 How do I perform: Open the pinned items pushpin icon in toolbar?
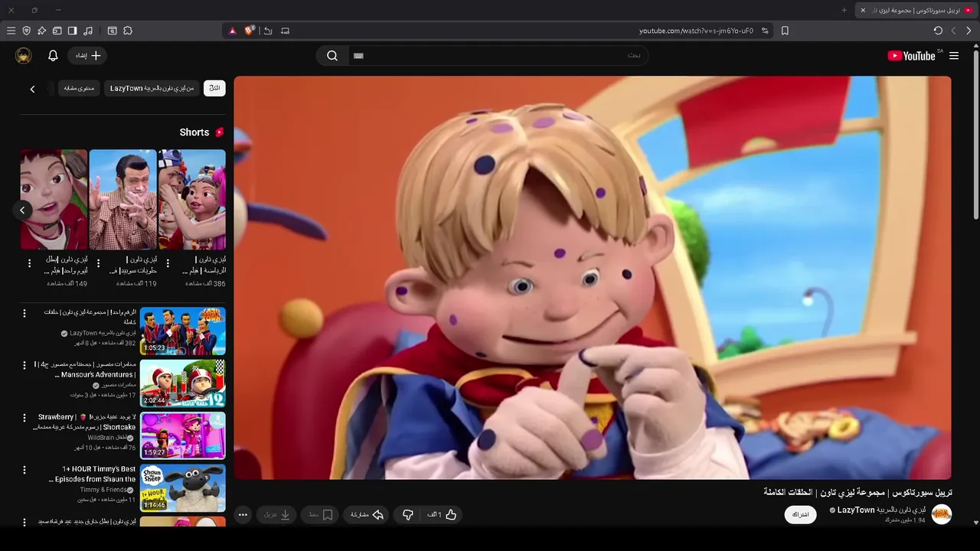tap(41, 31)
